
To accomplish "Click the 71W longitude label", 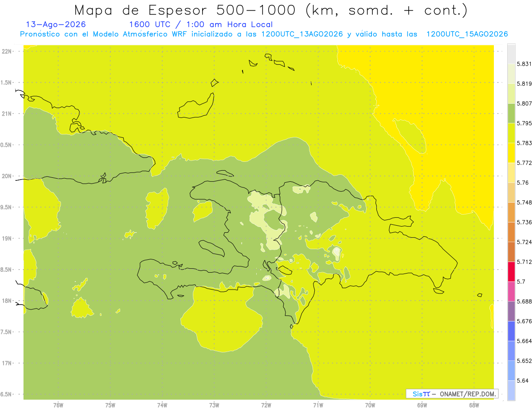I will (x=318, y=405).
